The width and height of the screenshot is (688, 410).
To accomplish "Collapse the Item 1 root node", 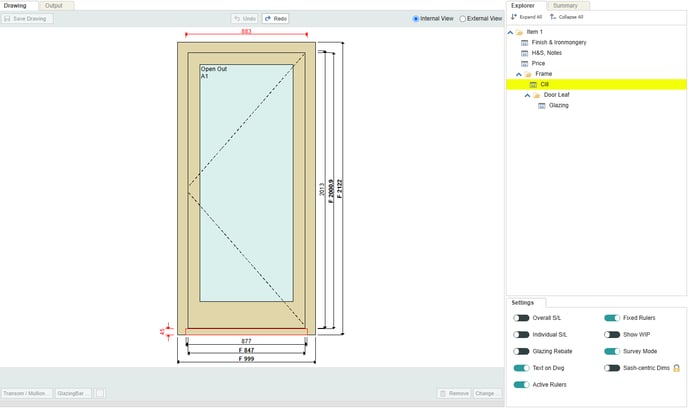I will (510, 32).
